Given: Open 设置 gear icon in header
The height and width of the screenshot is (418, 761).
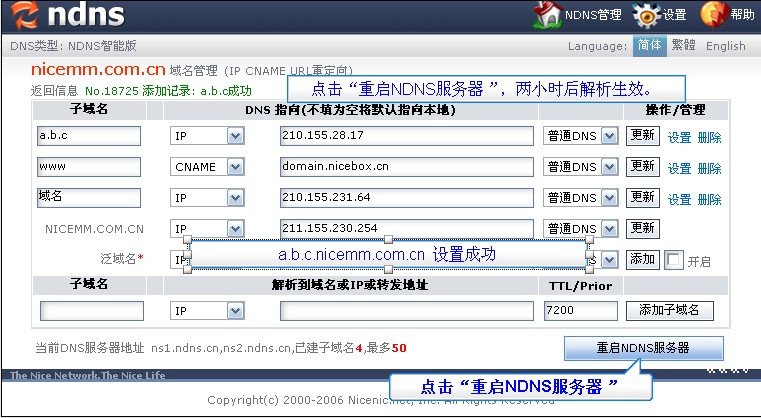Looking at the screenshot, I should [x=649, y=14].
